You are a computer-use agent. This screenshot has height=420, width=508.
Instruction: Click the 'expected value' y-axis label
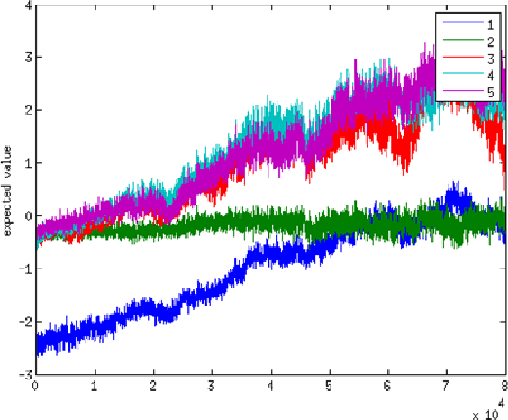[x=7, y=191]
